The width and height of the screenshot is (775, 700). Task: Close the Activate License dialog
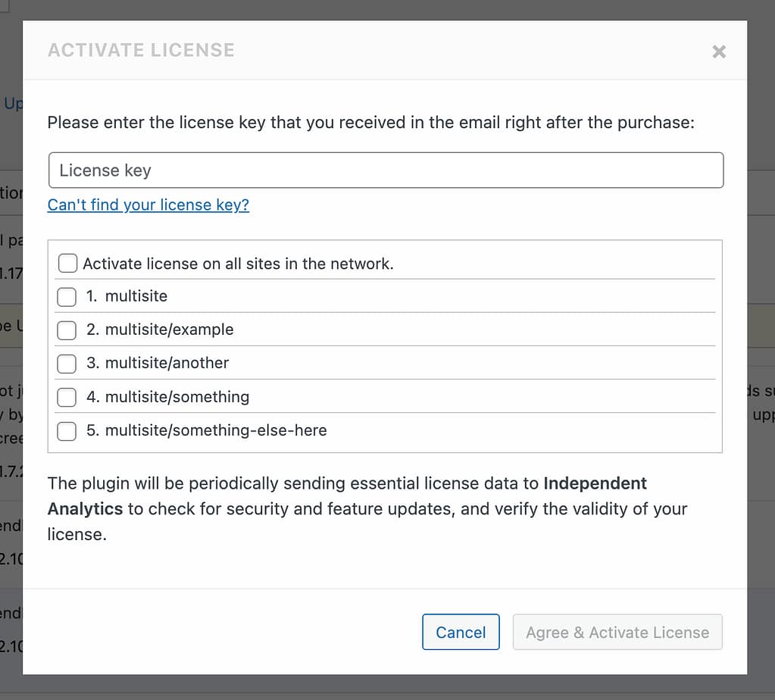click(x=718, y=52)
